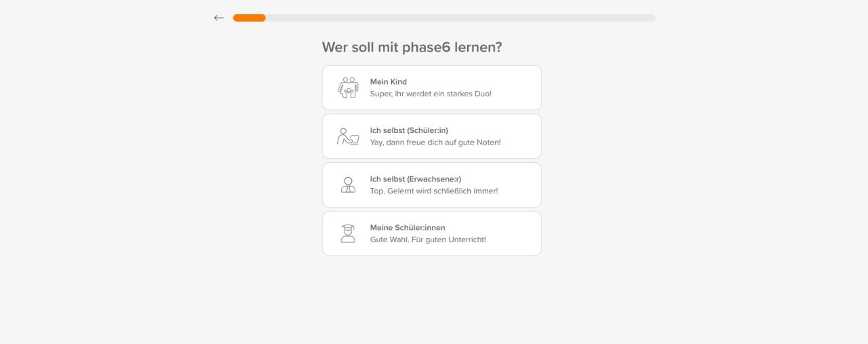The height and width of the screenshot is (344, 868).
Task: Click "Top. Gelernt wird schließlich immer!" subtitle
Action: click(434, 191)
